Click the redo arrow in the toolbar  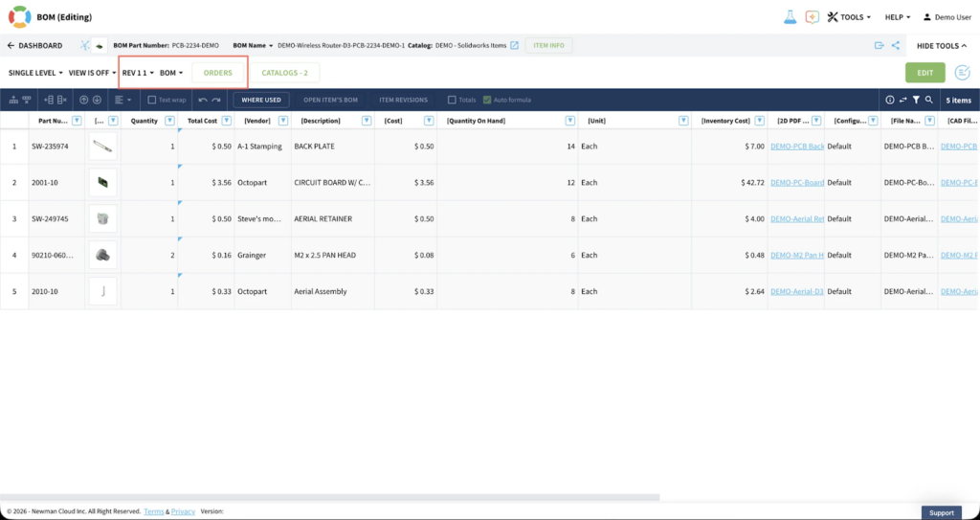click(x=216, y=100)
